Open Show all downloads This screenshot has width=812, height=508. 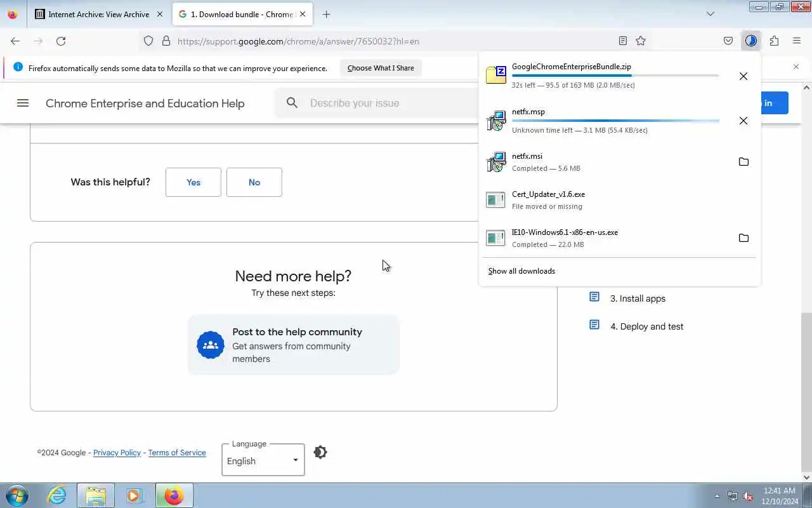coord(521,271)
